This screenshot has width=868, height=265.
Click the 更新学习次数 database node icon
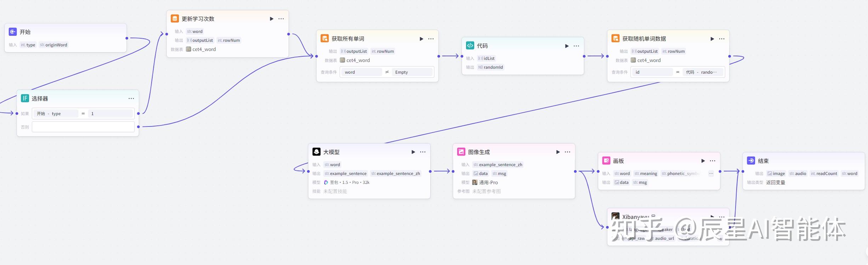[x=175, y=18]
